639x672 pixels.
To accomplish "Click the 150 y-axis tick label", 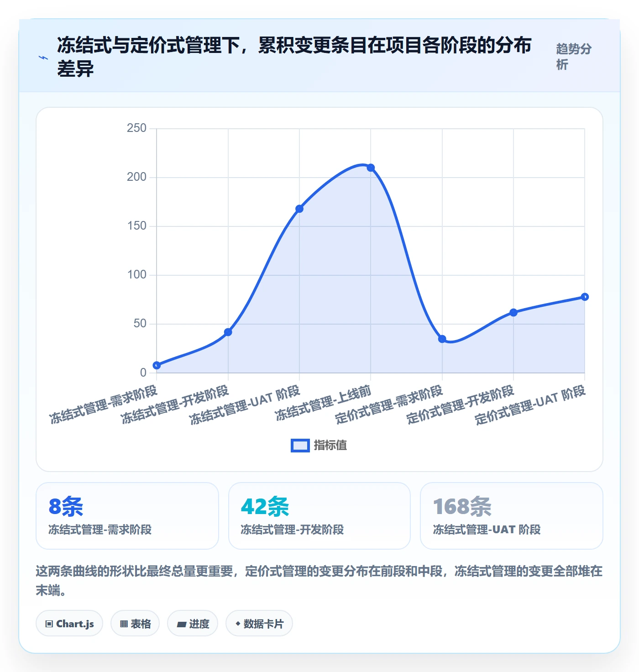I will tap(136, 226).
